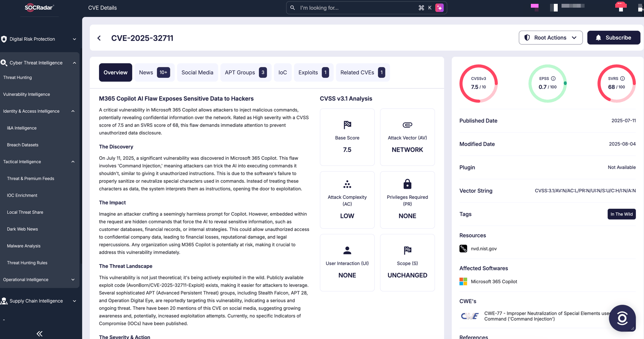Expand Supply Chain Intelligence chevron

(x=74, y=301)
